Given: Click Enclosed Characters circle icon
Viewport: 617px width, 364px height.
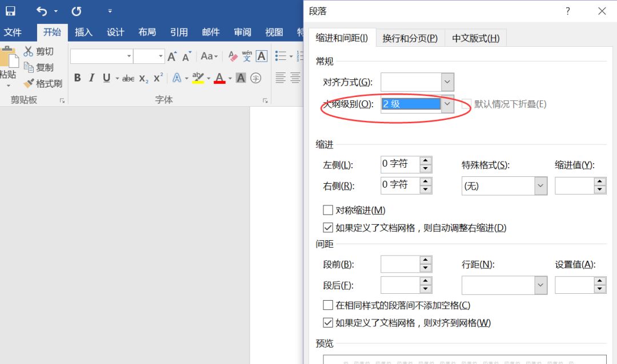Looking at the screenshot, I should (x=256, y=78).
